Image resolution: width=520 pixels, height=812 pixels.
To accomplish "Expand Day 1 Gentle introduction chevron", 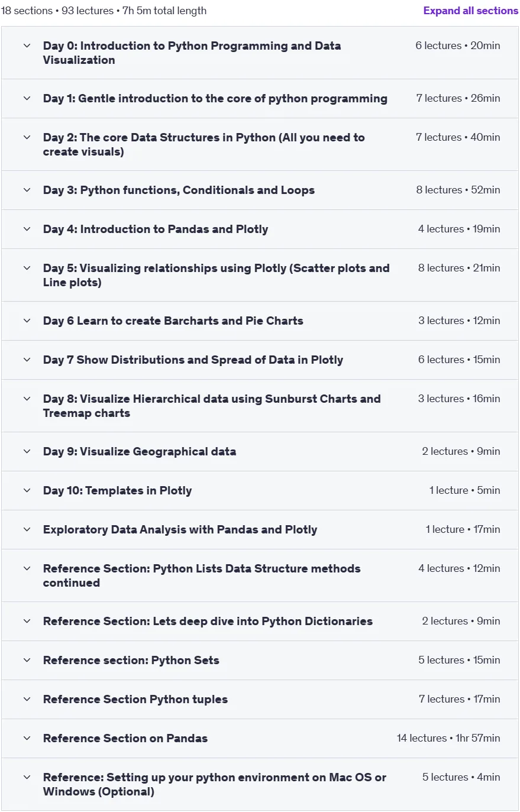I will 27,98.
